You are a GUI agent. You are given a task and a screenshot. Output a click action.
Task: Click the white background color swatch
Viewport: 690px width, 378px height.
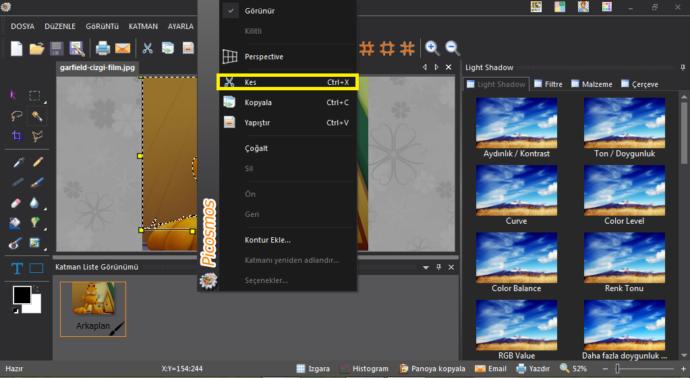click(x=36, y=307)
